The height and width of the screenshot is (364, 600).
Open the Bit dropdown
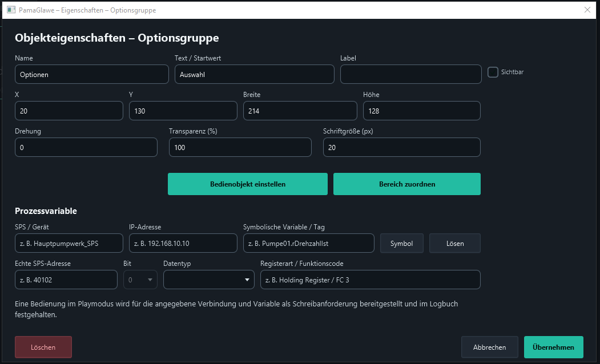point(140,280)
